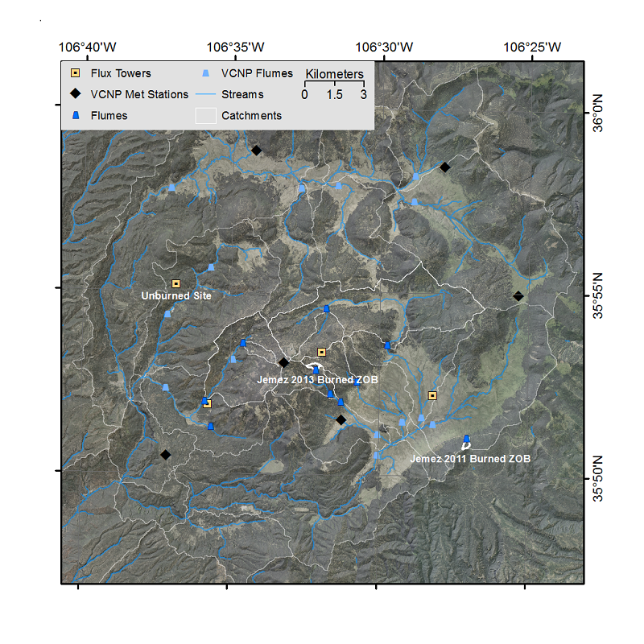Click the flume marker above Jemez 2011 Burned ZOB
Image resolution: width=644 pixels, height=644 pixels.
tap(466, 439)
